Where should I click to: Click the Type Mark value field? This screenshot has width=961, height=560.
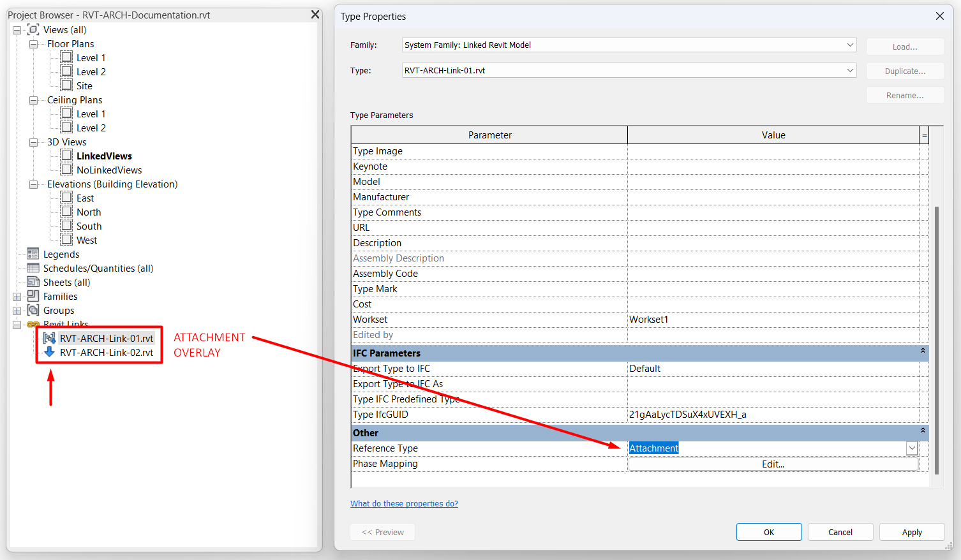773,289
